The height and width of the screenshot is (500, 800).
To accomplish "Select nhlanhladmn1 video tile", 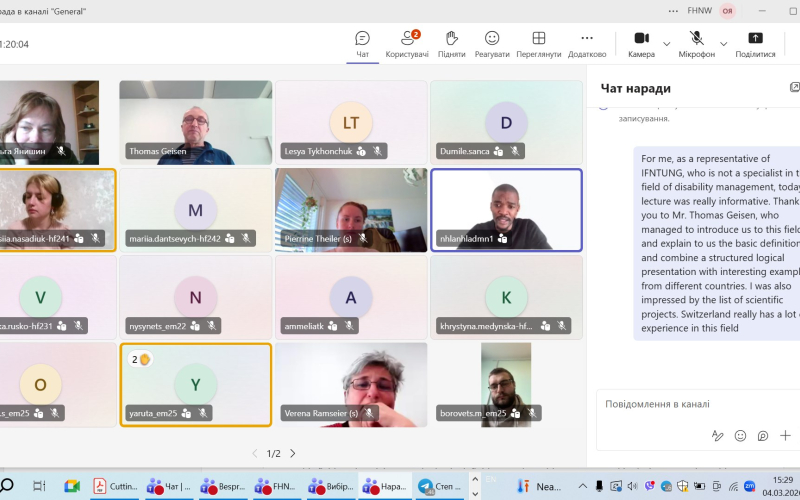I will click(506, 210).
